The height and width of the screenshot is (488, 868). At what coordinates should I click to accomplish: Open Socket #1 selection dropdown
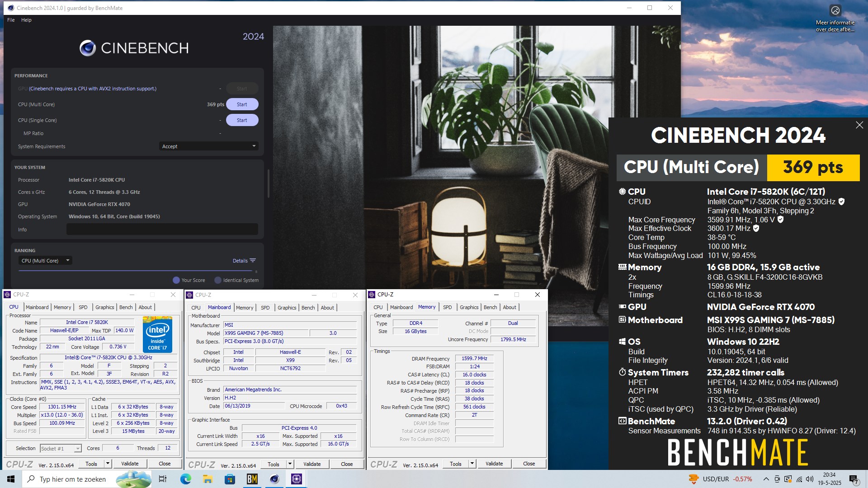pyautogui.click(x=61, y=448)
